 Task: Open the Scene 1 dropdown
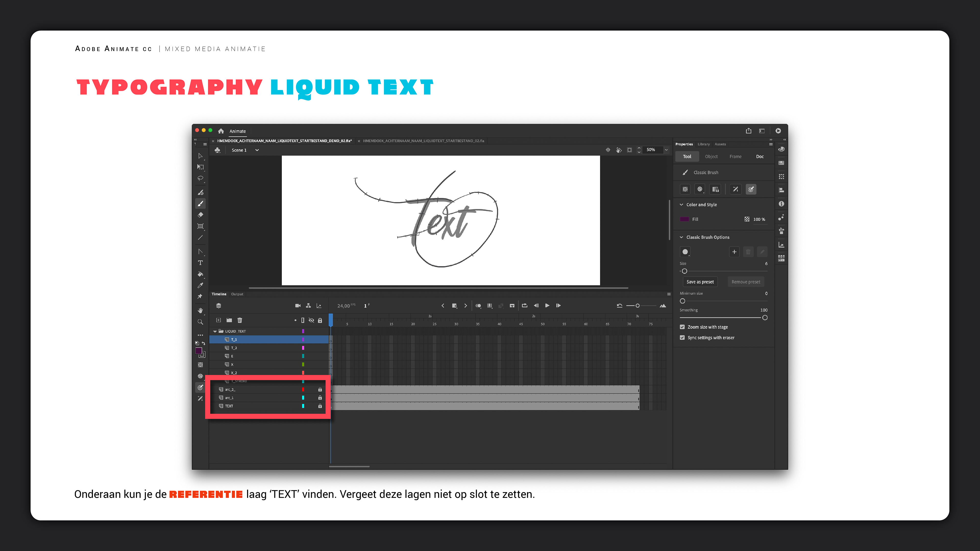point(257,150)
